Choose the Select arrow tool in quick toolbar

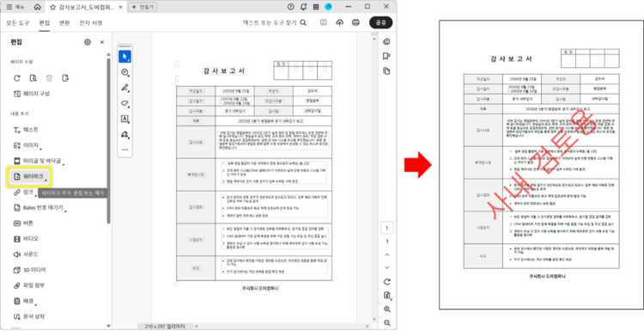[125, 57]
